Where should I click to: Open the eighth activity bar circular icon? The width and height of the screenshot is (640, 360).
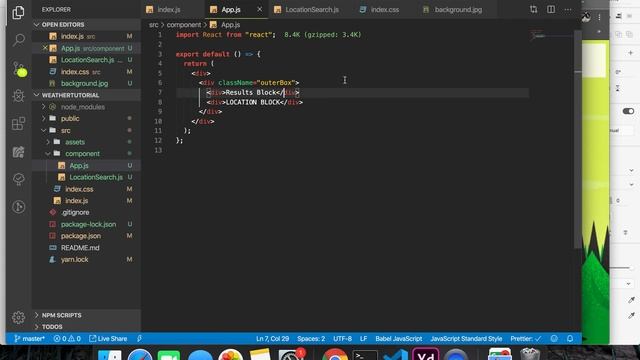(x=18, y=207)
